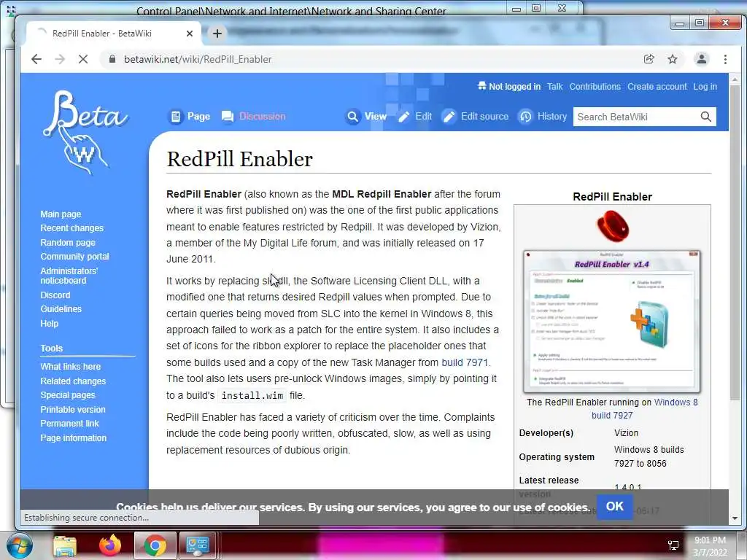Click the Control Panel taskbar icon
Image resolution: width=747 pixels, height=560 pixels.
(197, 545)
